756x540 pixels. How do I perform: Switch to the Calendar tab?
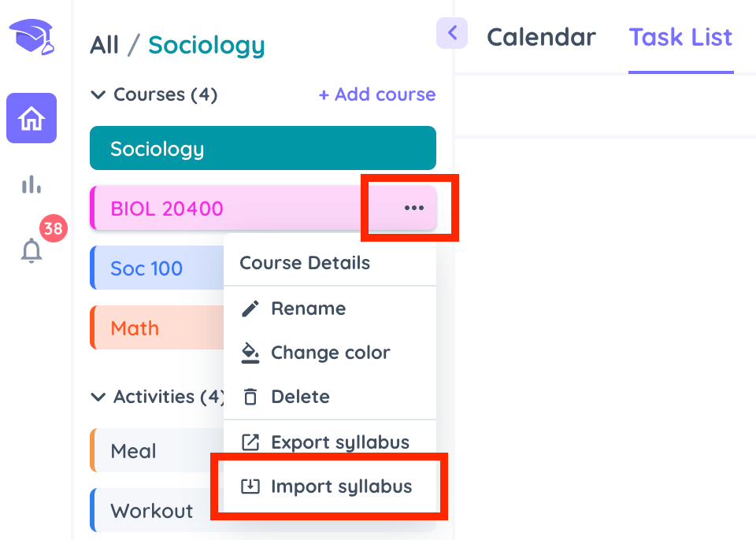(x=542, y=37)
